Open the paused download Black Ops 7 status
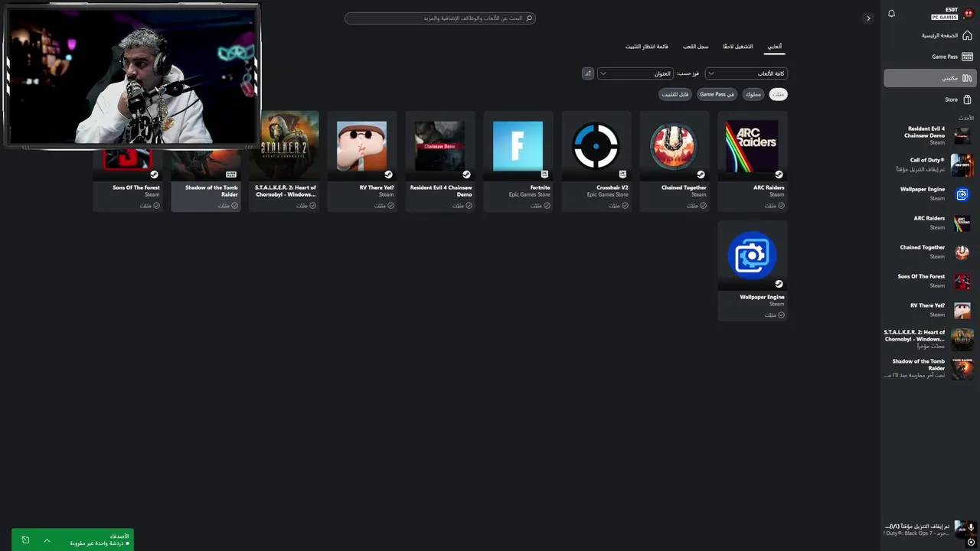 (x=917, y=530)
